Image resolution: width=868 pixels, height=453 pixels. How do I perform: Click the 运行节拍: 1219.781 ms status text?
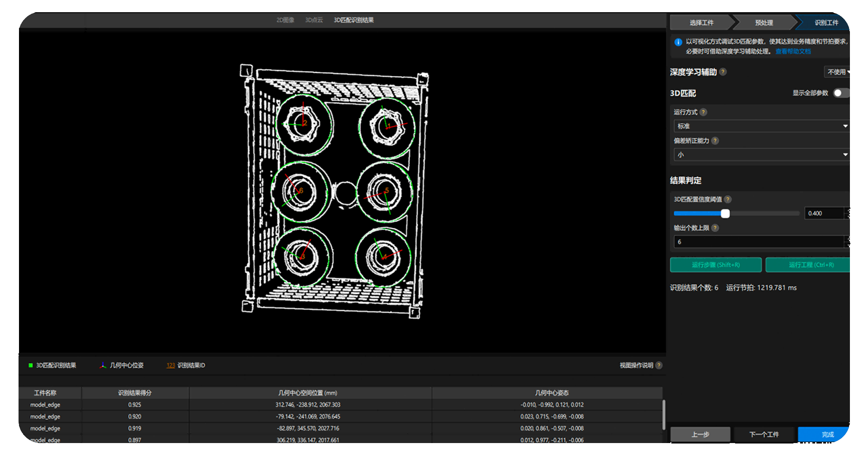click(x=761, y=288)
